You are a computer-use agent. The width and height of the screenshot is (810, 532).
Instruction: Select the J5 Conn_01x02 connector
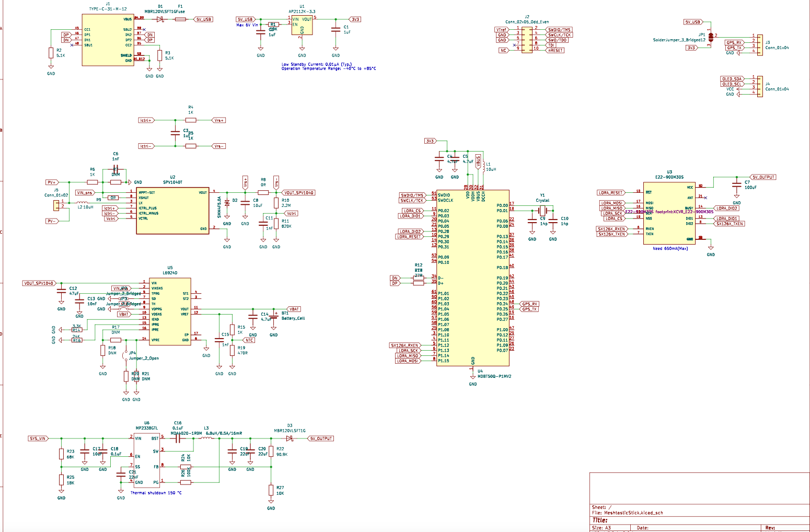(x=57, y=205)
